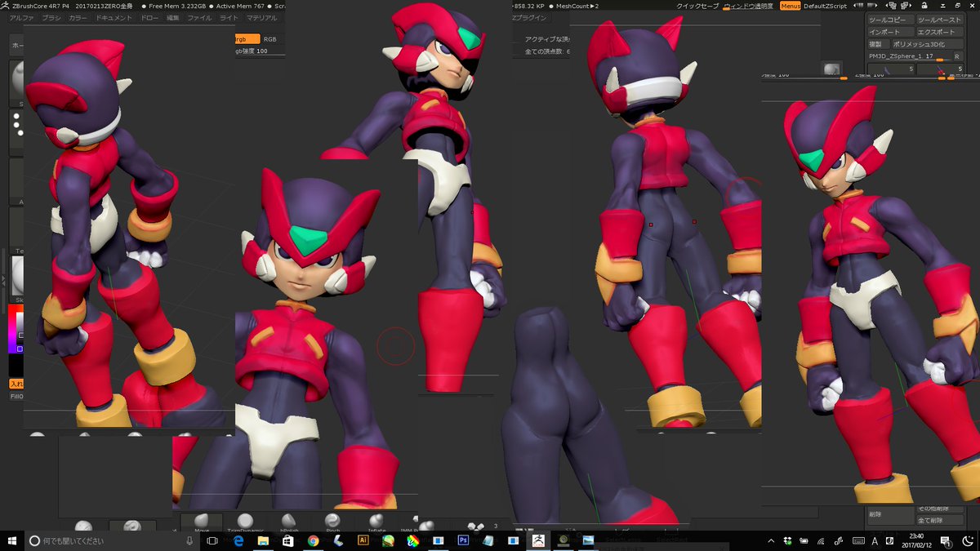Open the Action Center notification icon

[945, 540]
